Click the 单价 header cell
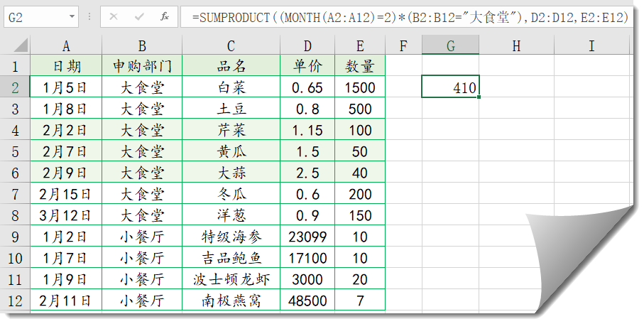 point(307,66)
